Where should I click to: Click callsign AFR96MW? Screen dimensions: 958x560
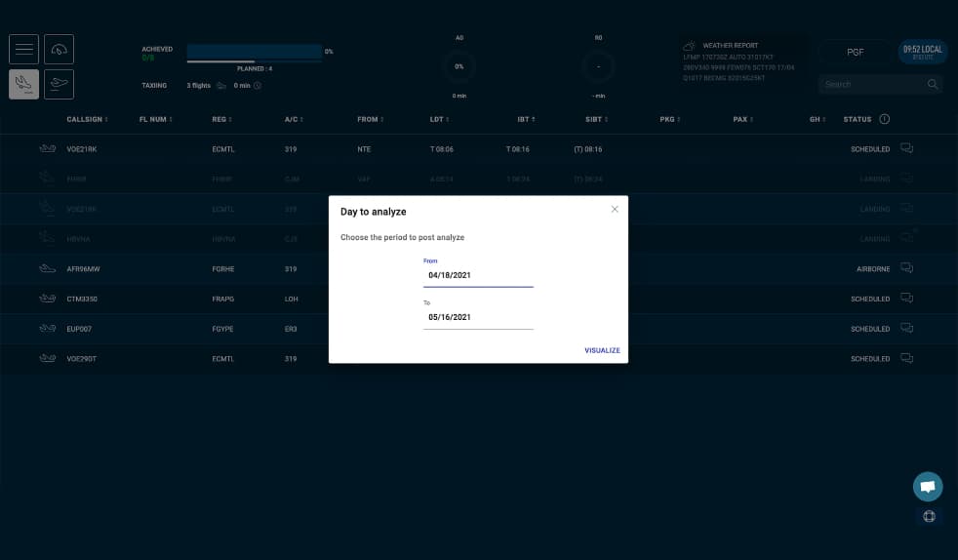point(83,269)
